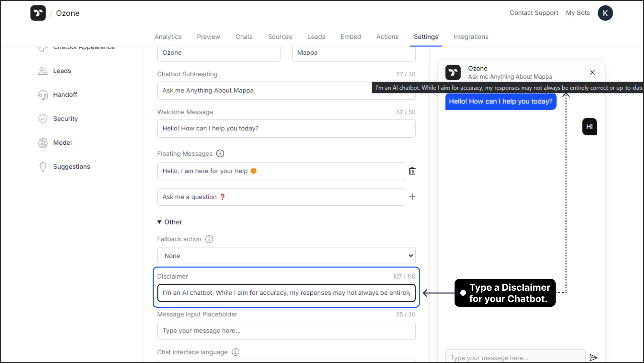Click the Integrations tab

coord(471,37)
